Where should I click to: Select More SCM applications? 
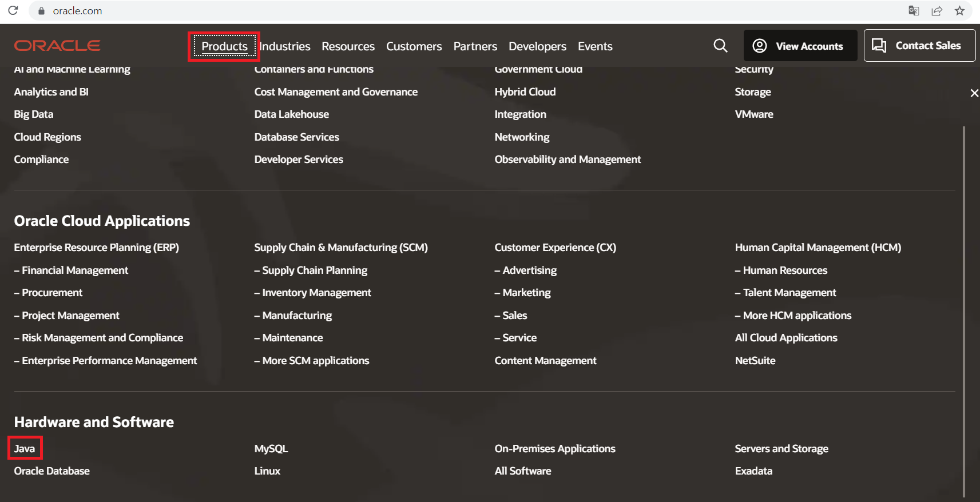click(x=312, y=361)
